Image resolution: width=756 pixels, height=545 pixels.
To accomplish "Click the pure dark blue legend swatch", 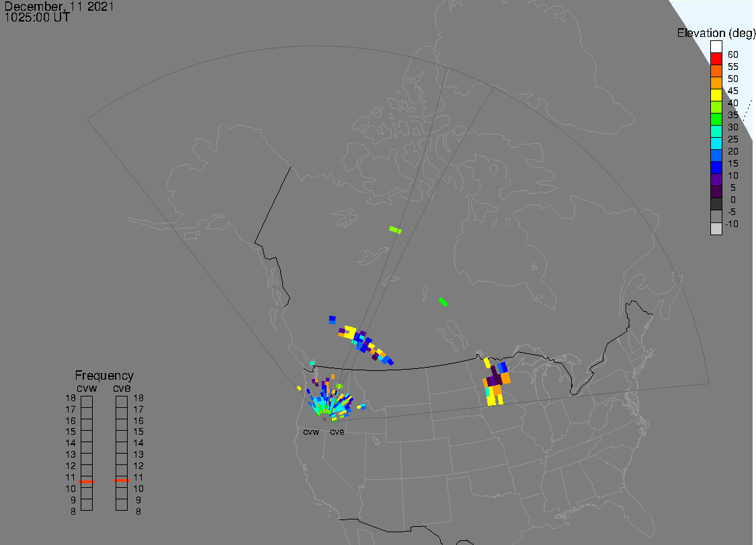I will coord(716,167).
